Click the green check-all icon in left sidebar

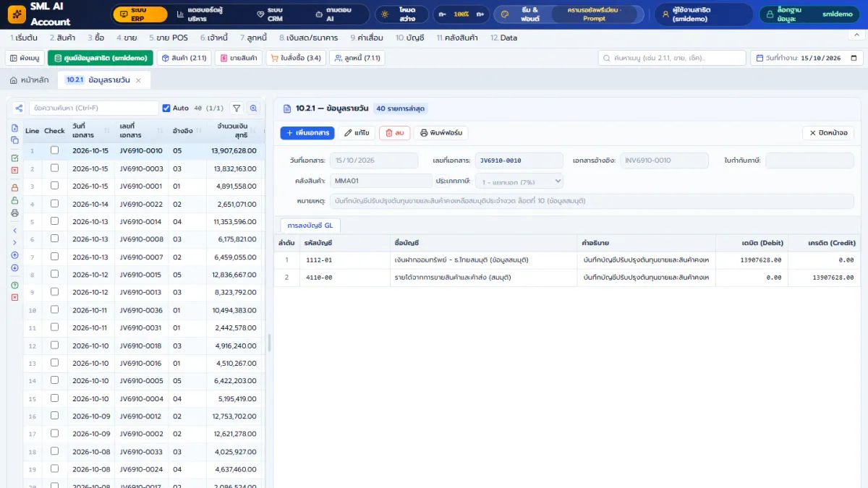[14, 158]
